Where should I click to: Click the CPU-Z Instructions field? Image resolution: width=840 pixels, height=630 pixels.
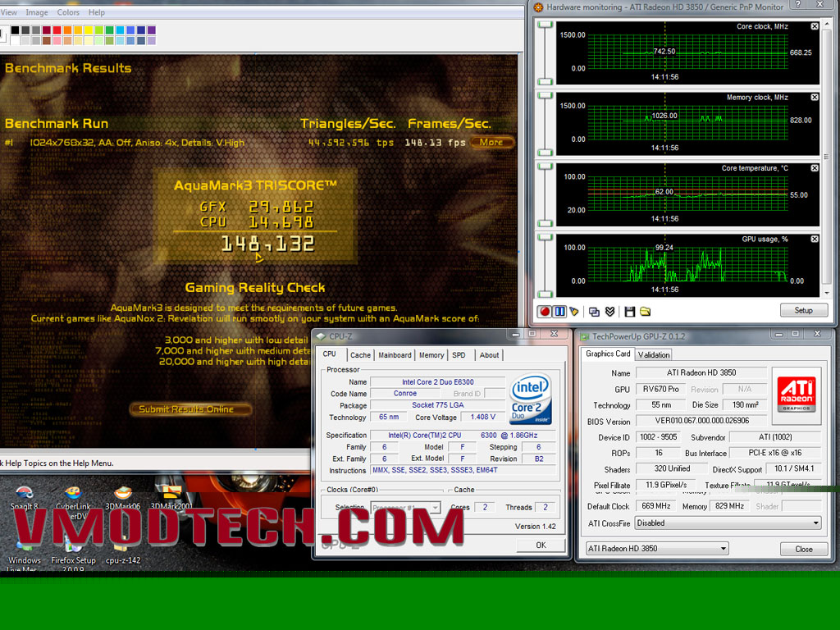pos(463,470)
